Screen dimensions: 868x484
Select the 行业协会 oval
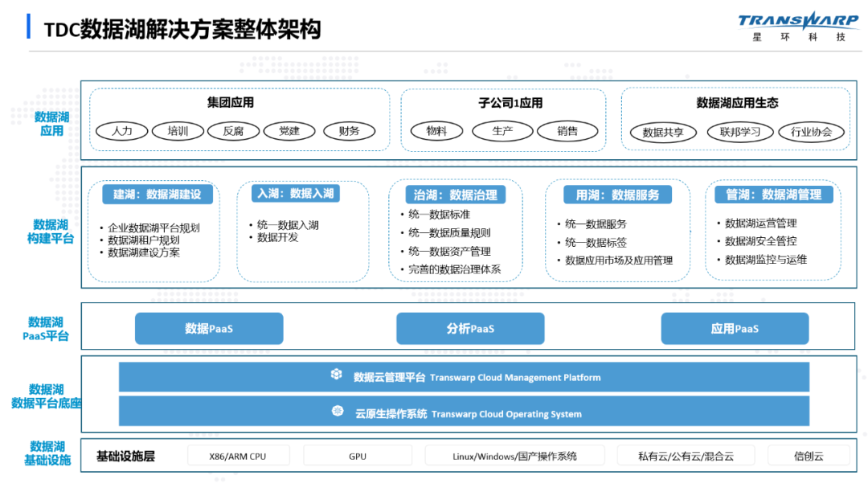click(x=812, y=133)
